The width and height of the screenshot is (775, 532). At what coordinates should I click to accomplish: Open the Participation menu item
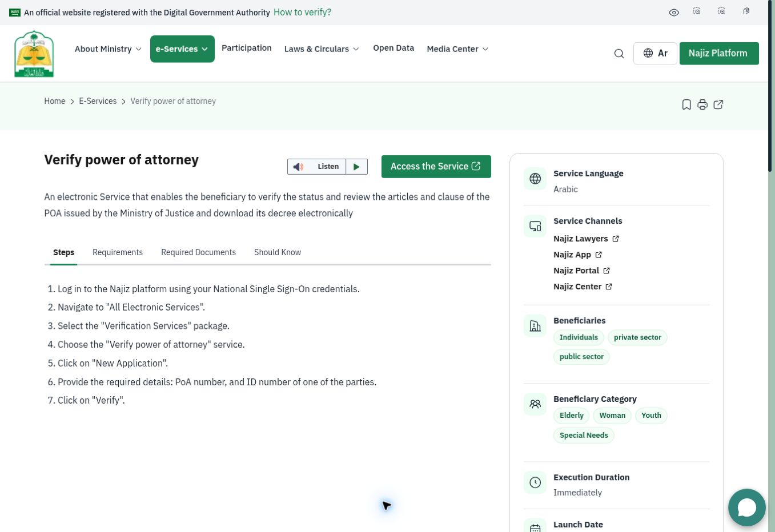coord(247,48)
